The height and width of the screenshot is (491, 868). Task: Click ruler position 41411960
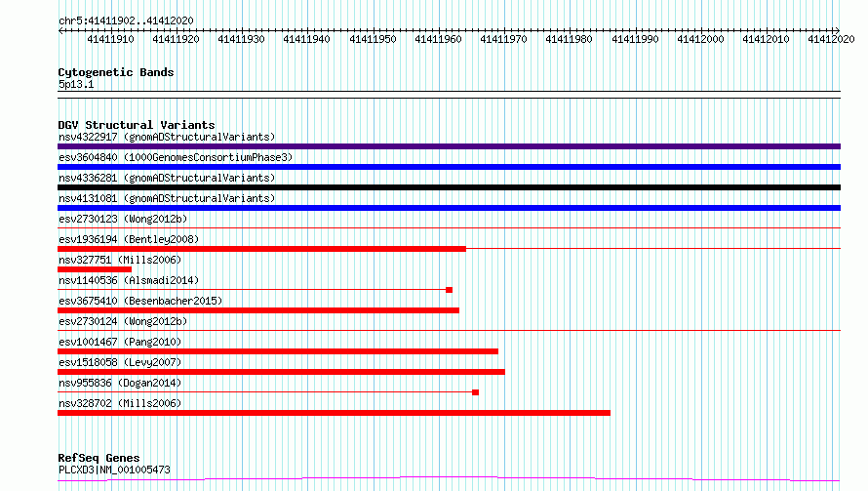pyautogui.click(x=438, y=39)
